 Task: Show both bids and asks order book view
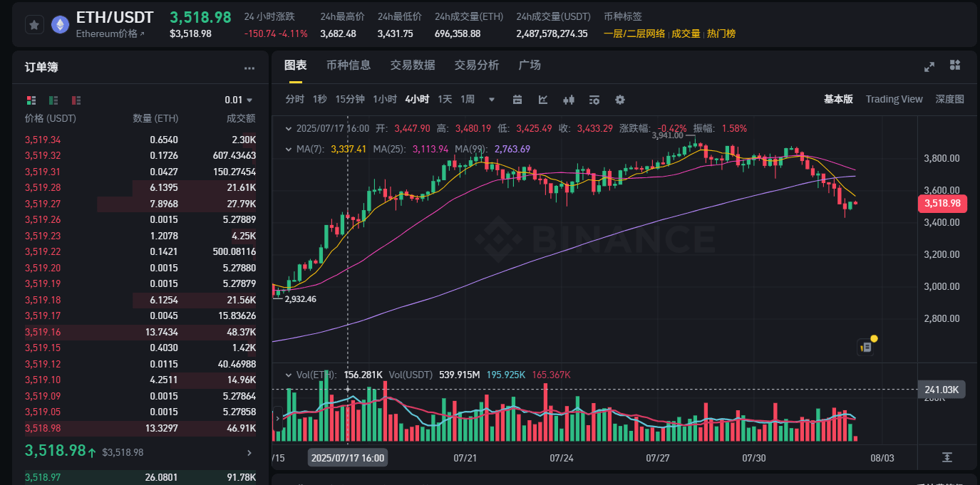tap(31, 100)
